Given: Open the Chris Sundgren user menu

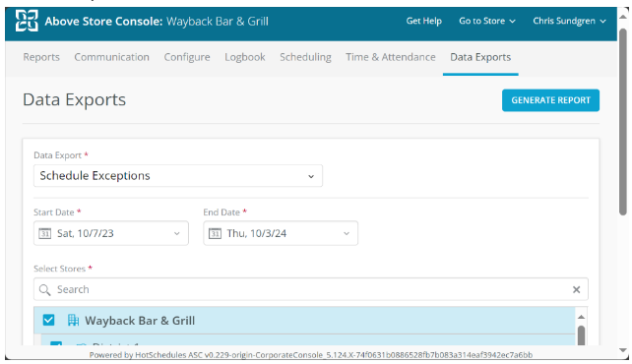Looking at the screenshot, I should pyautogui.click(x=569, y=21).
